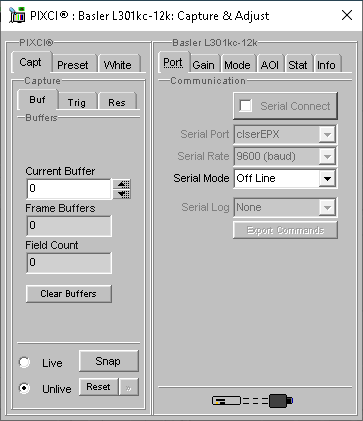Click the camera connection status icon
The image size is (363, 421).
click(x=253, y=400)
